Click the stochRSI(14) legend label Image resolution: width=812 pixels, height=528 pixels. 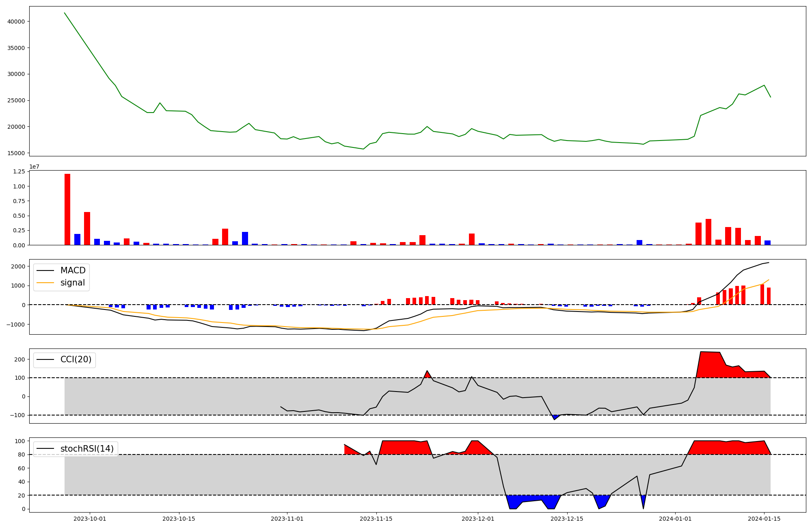(86, 449)
